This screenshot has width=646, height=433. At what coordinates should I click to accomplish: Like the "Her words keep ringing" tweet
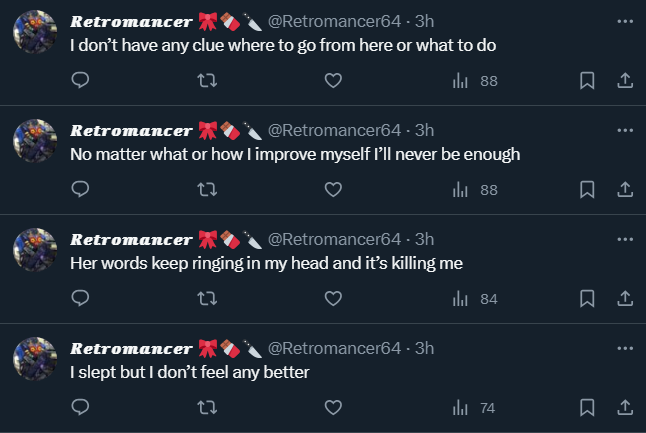pyautogui.click(x=334, y=298)
